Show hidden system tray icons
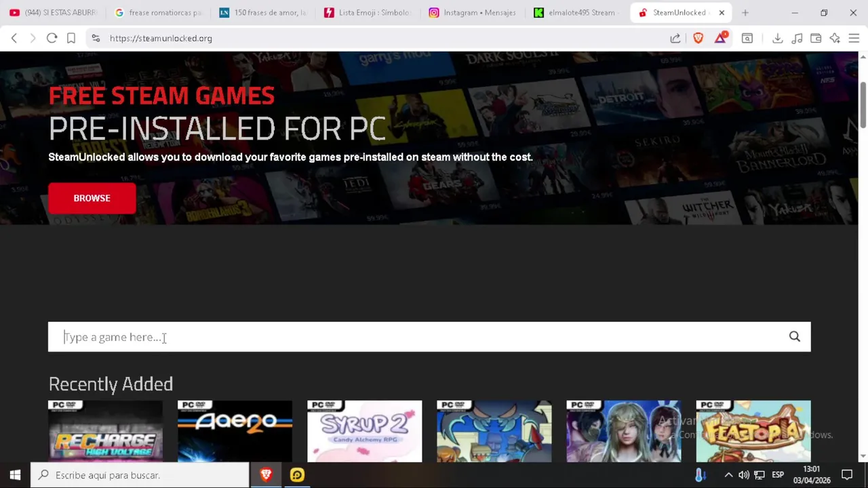Viewport: 868px width, 488px height. click(728, 475)
